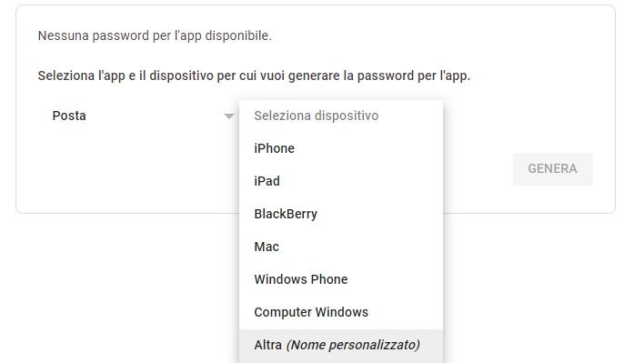This screenshot has height=363, width=644.
Task: Open the Posta app dropdown arrow
Action: tap(229, 116)
